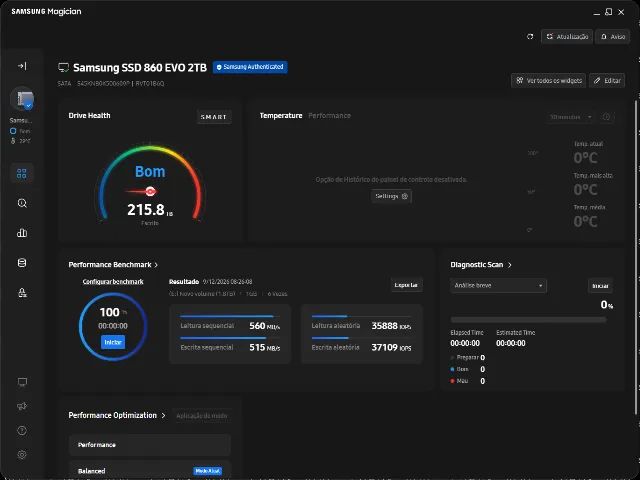
Task: Open the benchmark bar chart sidebar icon
Action: click(x=22, y=233)
